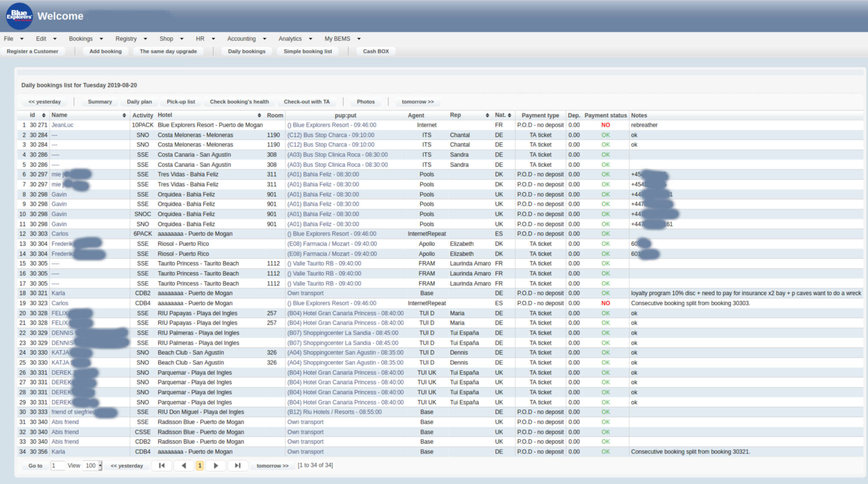868x484 pixels.
Task: Open Daily bookings list
Action: [x=247, y=51]
